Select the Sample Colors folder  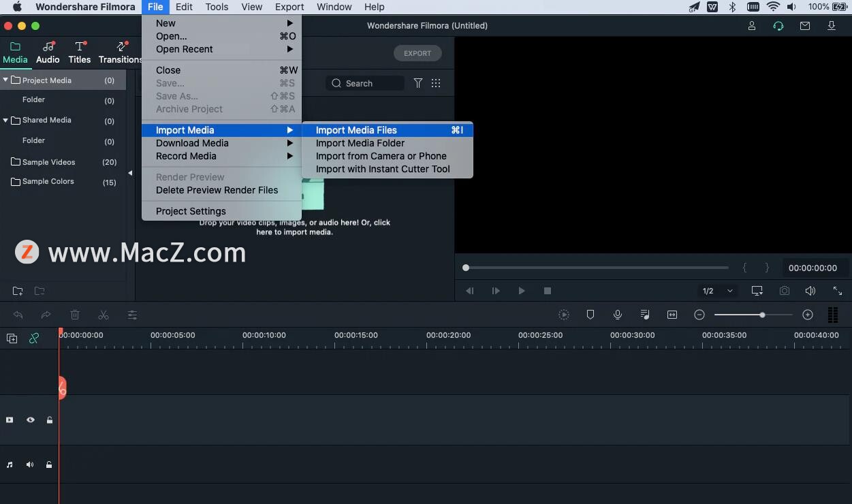63,181
